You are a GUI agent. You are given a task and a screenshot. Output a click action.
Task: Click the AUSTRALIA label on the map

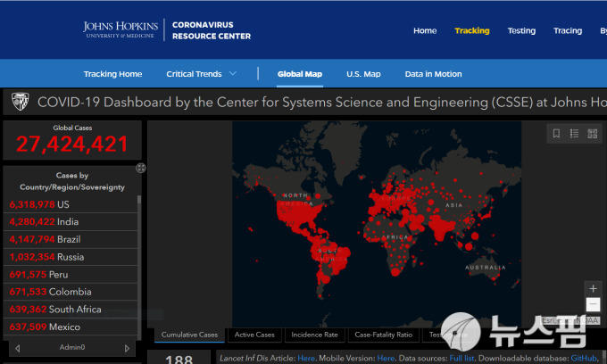(x=485, y=268)
